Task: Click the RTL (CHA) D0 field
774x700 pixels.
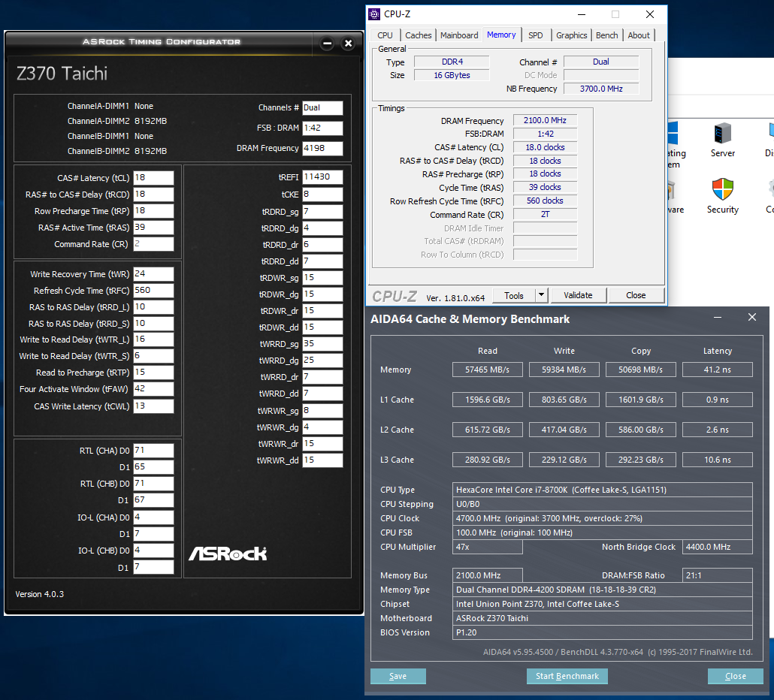Action: click(x=153, y=451)
